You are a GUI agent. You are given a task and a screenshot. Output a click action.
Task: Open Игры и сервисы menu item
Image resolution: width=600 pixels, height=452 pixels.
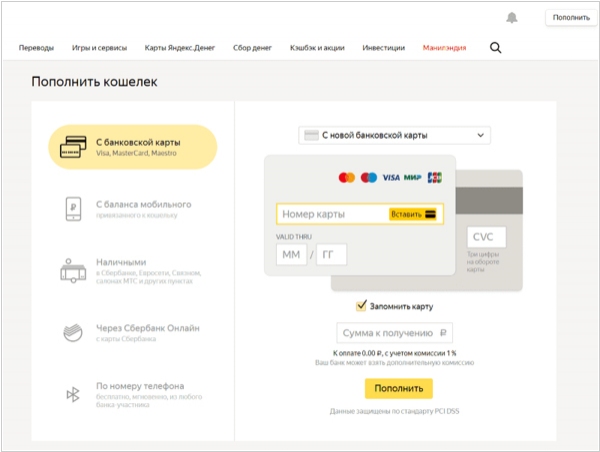pos(99,48)
